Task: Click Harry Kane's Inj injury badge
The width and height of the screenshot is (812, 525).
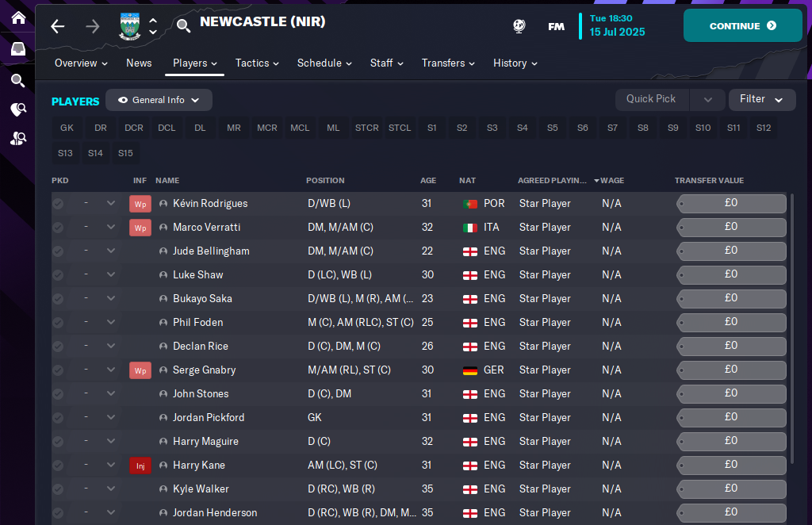Action: coord(140,466)
